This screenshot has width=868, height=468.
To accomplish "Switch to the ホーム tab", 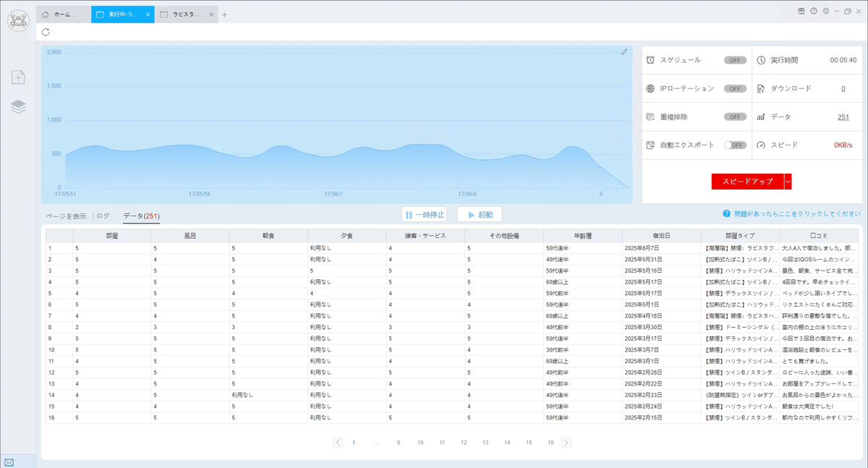I will click(64, 14).
